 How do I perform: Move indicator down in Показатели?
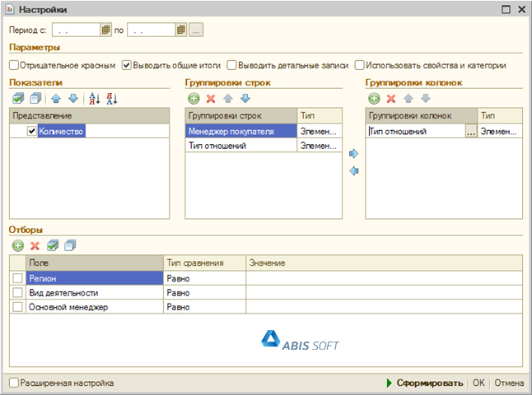click(x=73, y=99)
